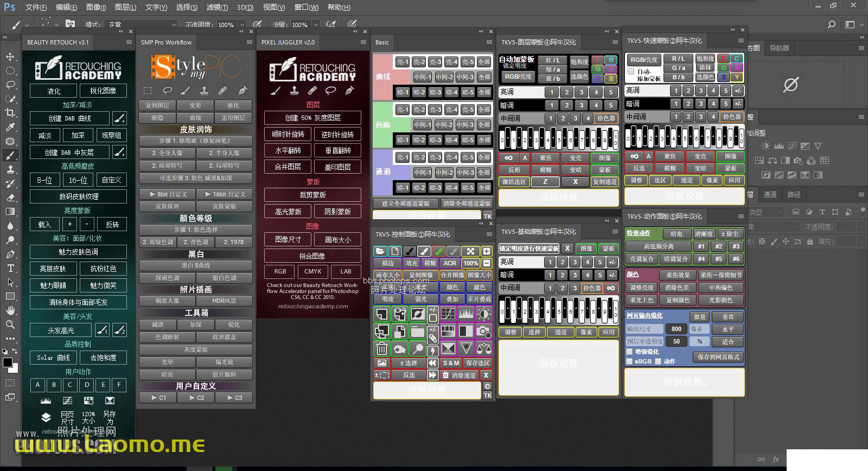Click the RGB/亮度 button in the TKV5 quick mask panel
Viewport: 868px width, 471px height.
[x=644, y=60]
